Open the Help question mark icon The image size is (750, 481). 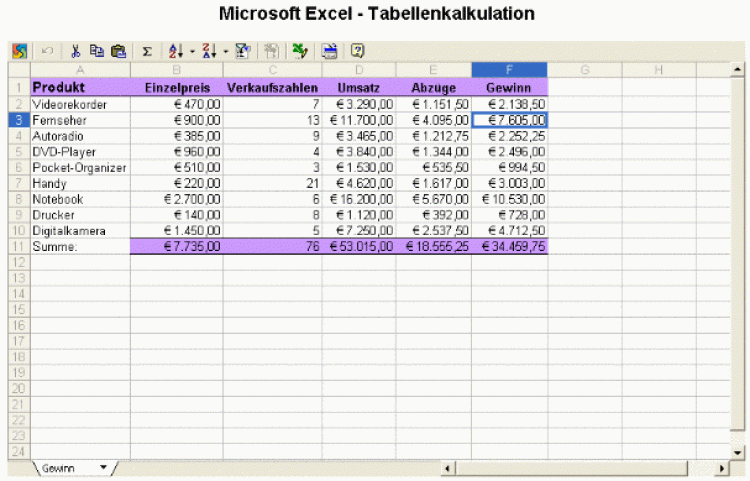point(358,51)
